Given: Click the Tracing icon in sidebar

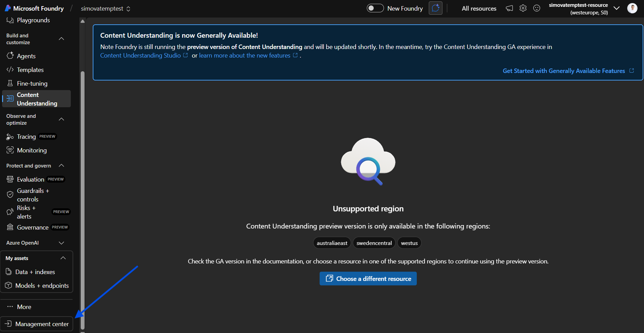Looking at the screenshot, I should [10, 137].
